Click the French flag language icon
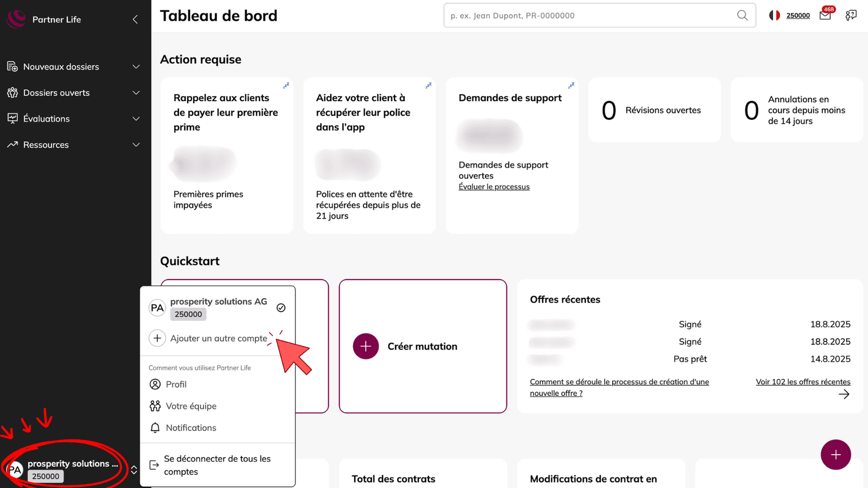Viewport: 868px width, 488px height. 774,15
